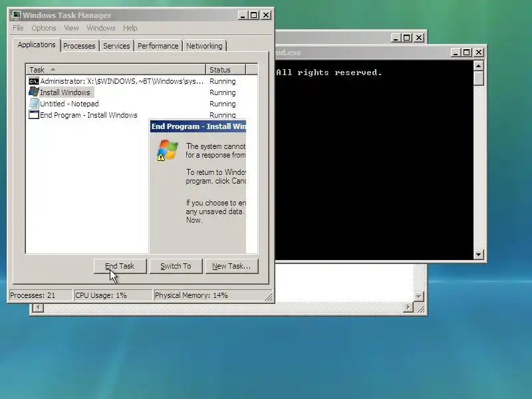Click the command prompt icon for Administrator task
Image resolution: width=532 pixels, height=399 pixels.
[34, 81]
